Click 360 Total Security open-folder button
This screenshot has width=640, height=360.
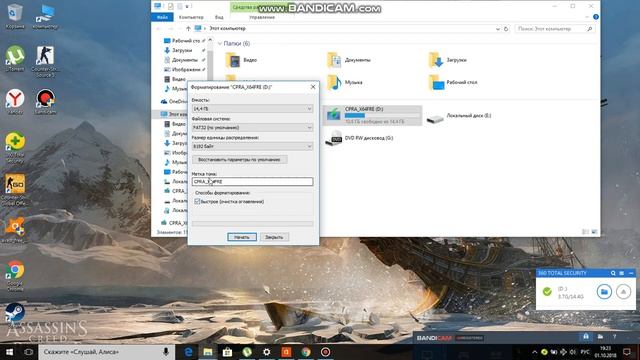coord(604,291)
